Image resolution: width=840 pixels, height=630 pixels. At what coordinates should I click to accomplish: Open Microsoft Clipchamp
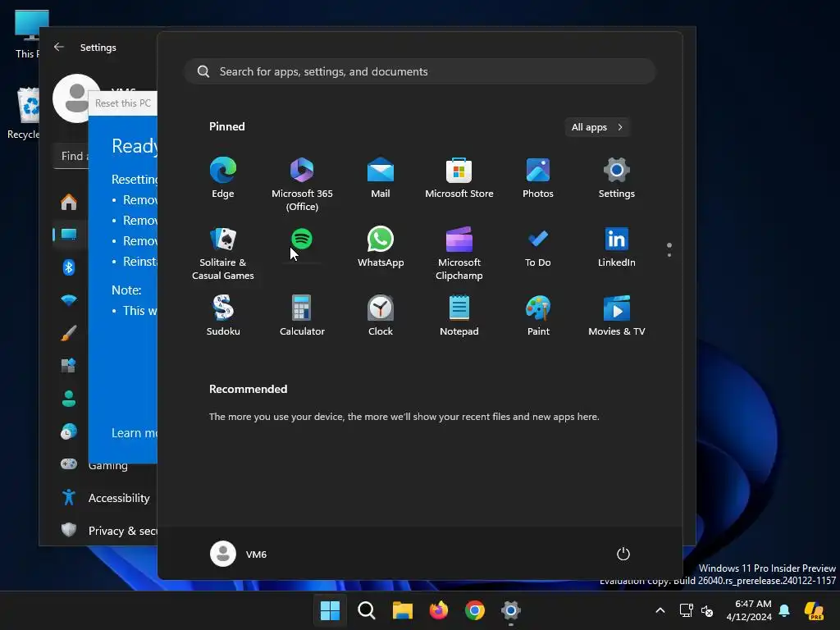point(459,253)
